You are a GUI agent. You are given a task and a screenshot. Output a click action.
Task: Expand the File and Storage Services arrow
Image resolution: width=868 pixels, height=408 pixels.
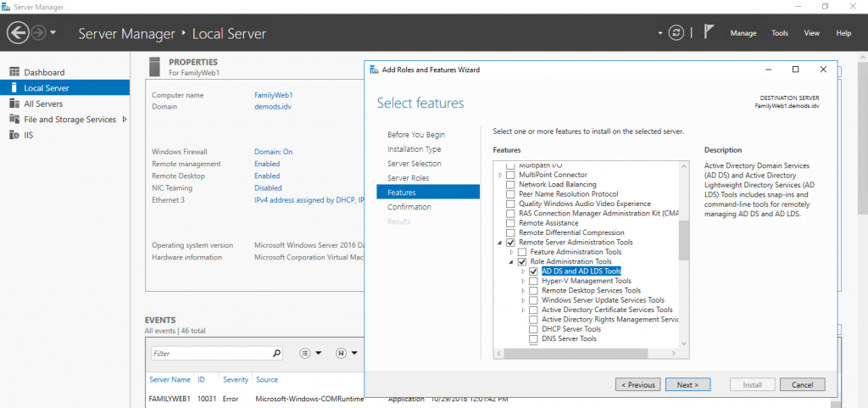coord(124,119)
